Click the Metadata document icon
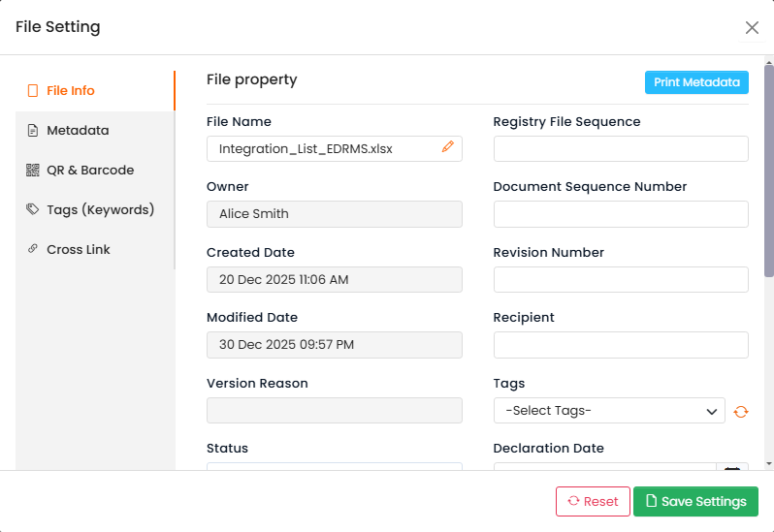The width and height of the screenshot is (774, 532). tap(33, 131)
